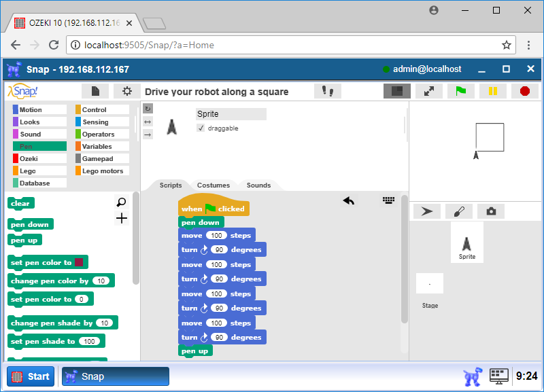The width and height of the screenshot is (544, 392).
Task: Pause all scripts with yellow button
Action: (492, 91)
